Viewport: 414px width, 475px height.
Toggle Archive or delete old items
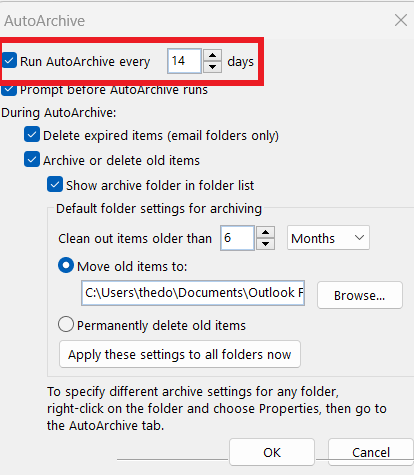(32, 160)
